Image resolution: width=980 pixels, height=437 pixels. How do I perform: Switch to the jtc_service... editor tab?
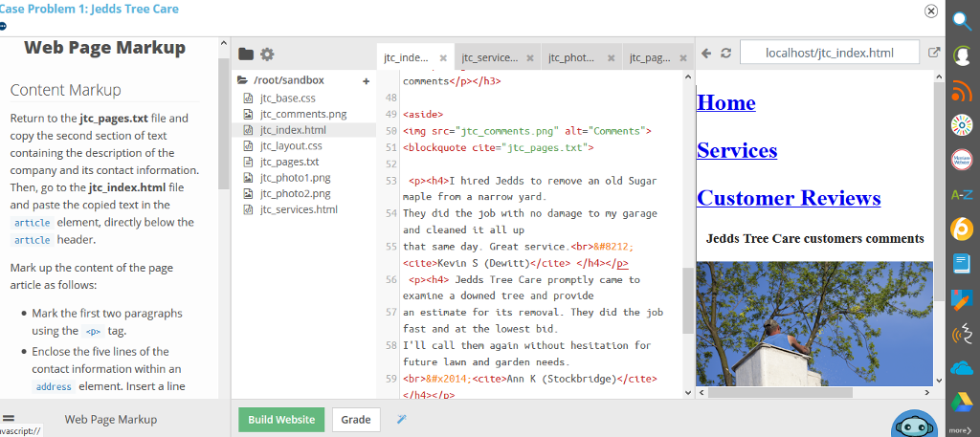[490, 58]
